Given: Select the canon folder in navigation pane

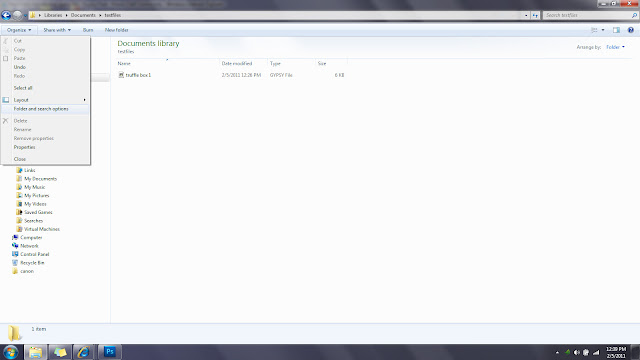Looking at the screenshot, I should 27,271.
